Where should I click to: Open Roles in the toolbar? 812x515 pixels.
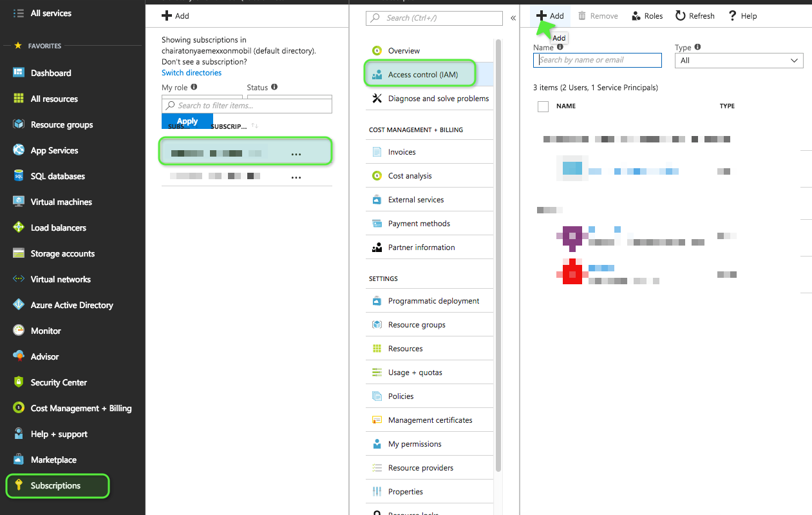point(647,16)
